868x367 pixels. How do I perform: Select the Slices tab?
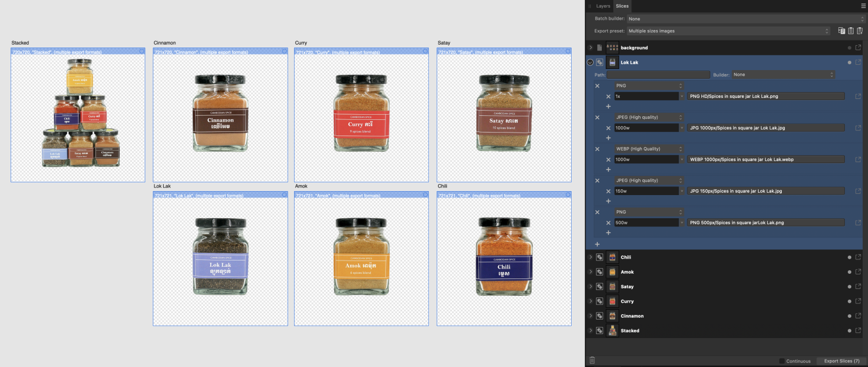pyautogui.click(x=622, y=6)
